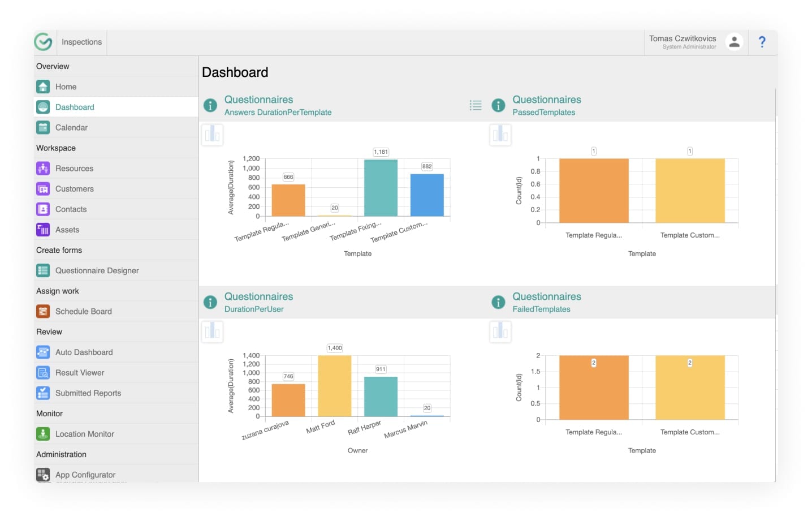
Task: Click the App Configurator icon
Action: pos(43,475)
